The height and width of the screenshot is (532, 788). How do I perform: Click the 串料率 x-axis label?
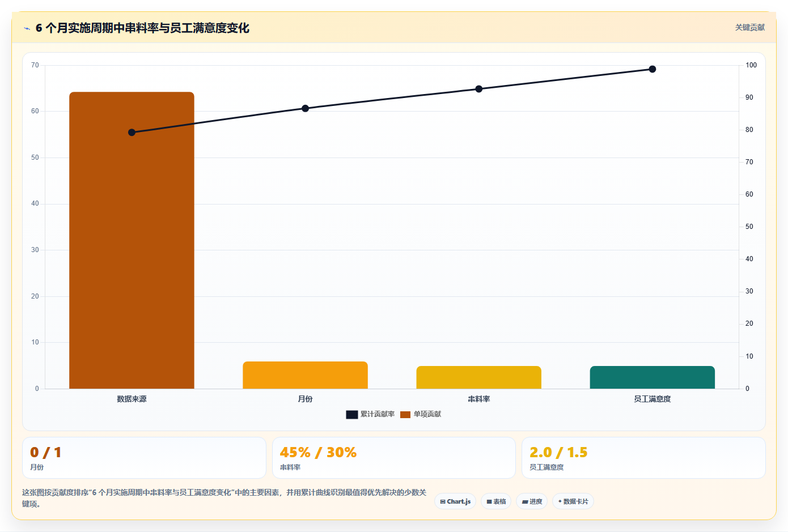(x=478, y=399)
